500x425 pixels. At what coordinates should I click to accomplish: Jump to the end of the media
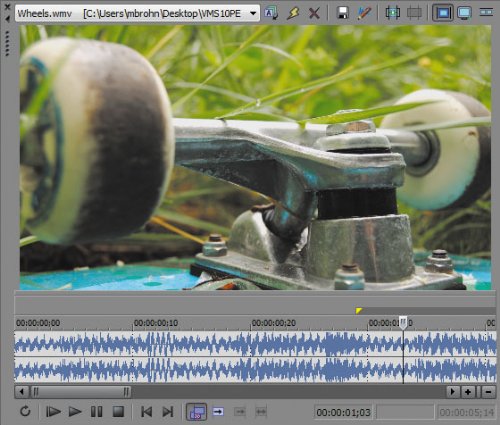168,412
